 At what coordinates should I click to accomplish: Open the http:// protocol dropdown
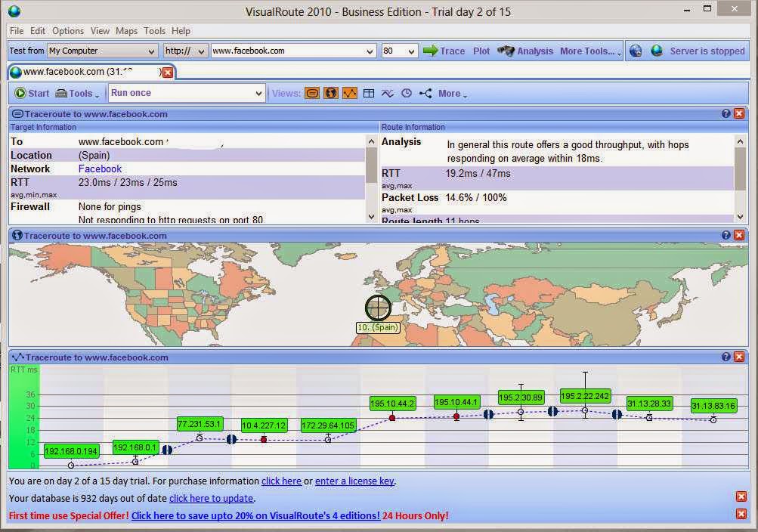[x=200, y=51]
